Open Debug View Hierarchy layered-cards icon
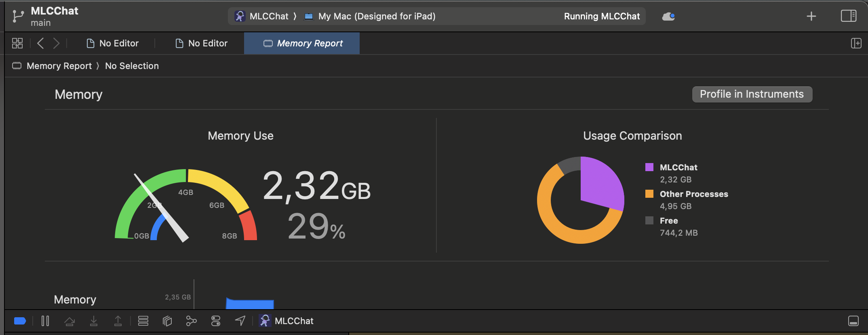This screenshot has height=335, width=868. pyautogui.click(x=167, y=321)
